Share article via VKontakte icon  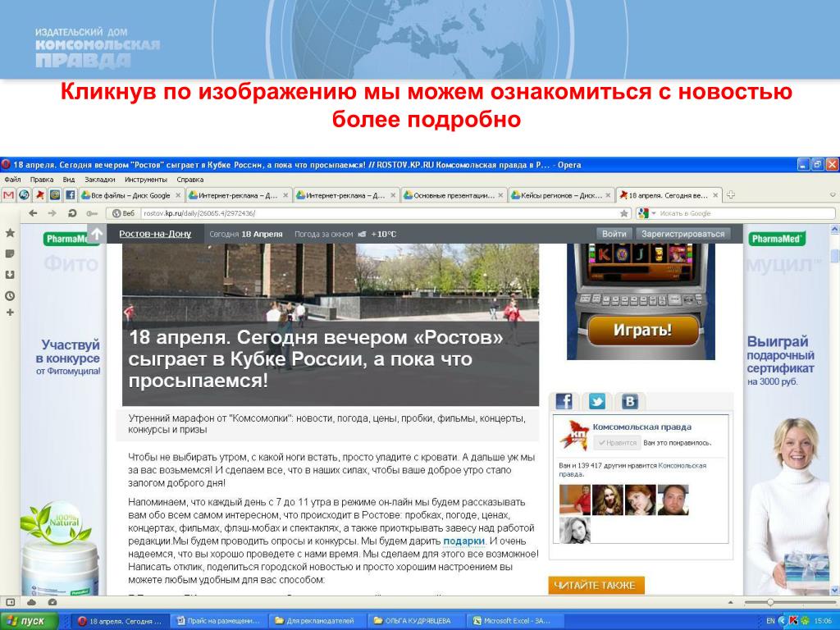point(629,400)
